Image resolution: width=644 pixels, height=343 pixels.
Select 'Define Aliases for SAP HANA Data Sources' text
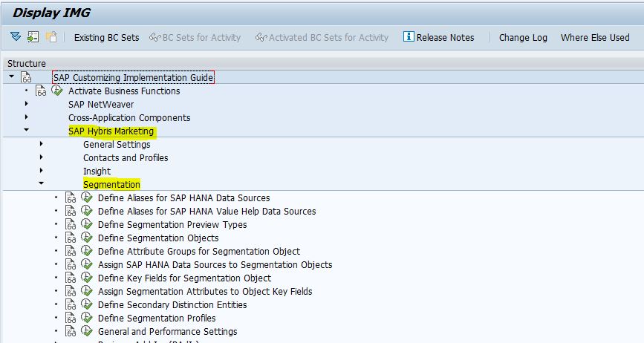(x=184, y=197)
